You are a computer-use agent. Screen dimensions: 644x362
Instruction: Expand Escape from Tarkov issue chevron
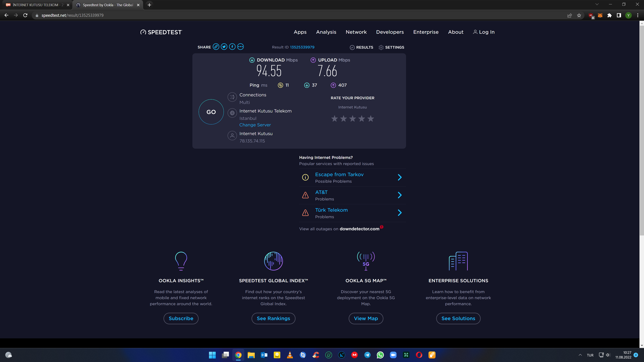coord(400,177)
